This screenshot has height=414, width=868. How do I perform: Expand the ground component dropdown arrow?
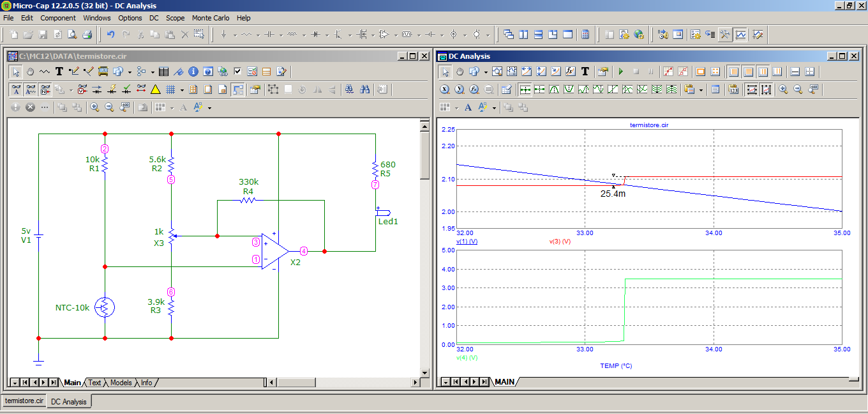click(x=235, y=35)
